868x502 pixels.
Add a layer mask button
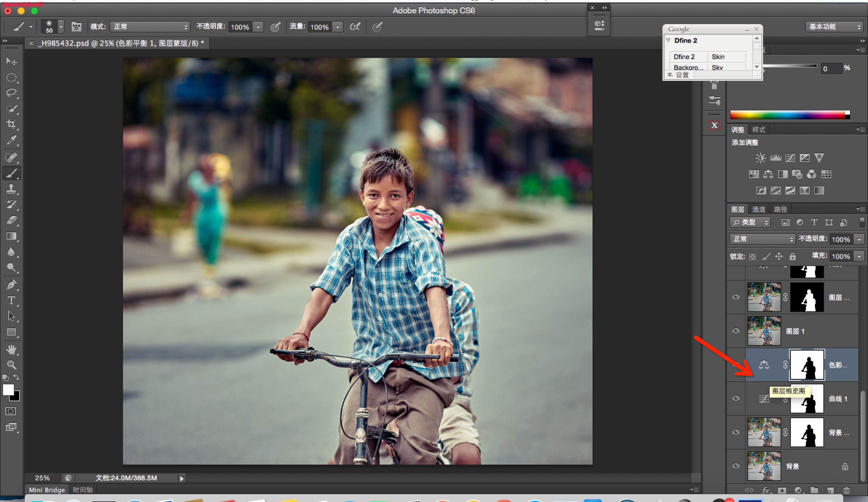782,490
